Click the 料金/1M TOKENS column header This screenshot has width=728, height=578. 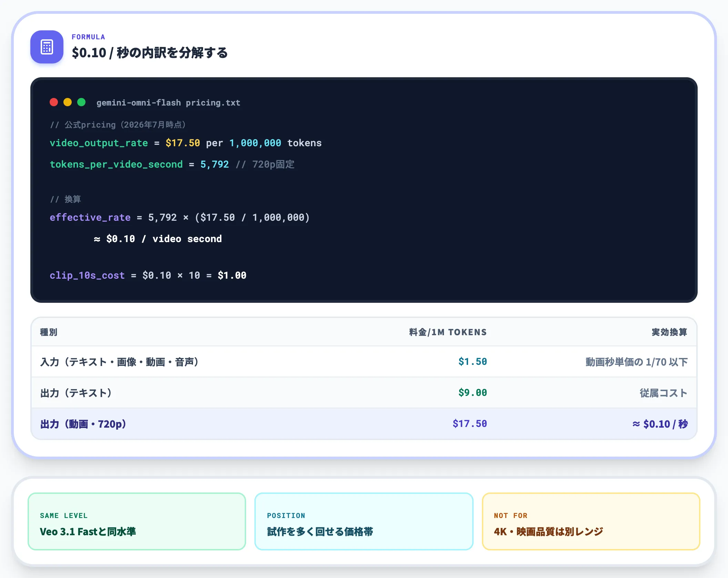click(x=448, y=332)
